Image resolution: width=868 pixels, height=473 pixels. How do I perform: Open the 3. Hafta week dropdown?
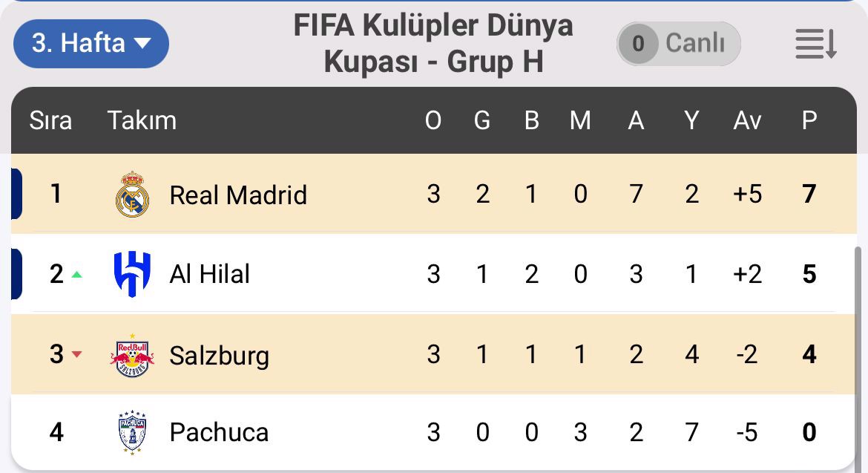[x=91, y=44]
